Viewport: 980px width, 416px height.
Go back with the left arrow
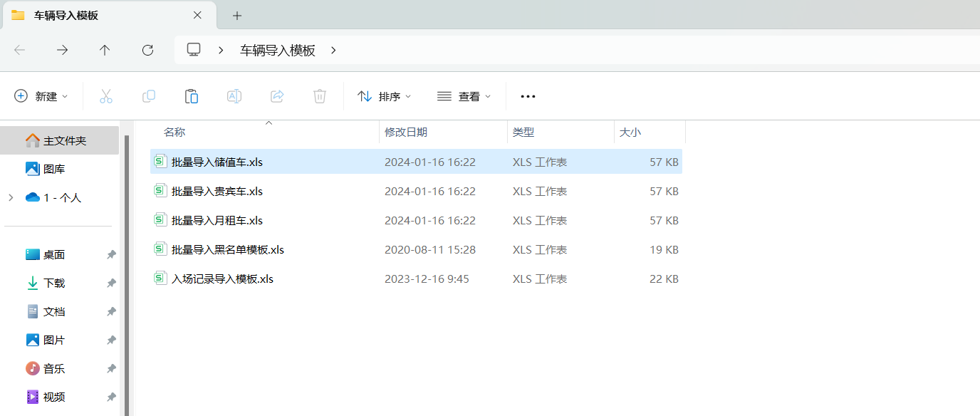[20, 50]
